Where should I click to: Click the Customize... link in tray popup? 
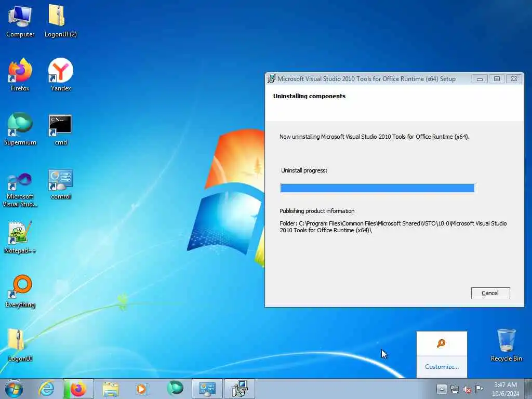(x=442, y=367)
